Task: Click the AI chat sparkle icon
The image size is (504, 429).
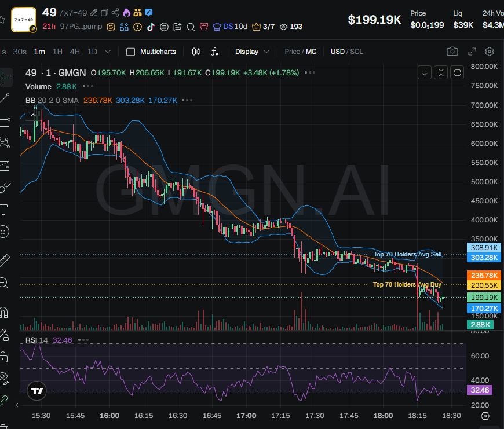Action: 177,27
